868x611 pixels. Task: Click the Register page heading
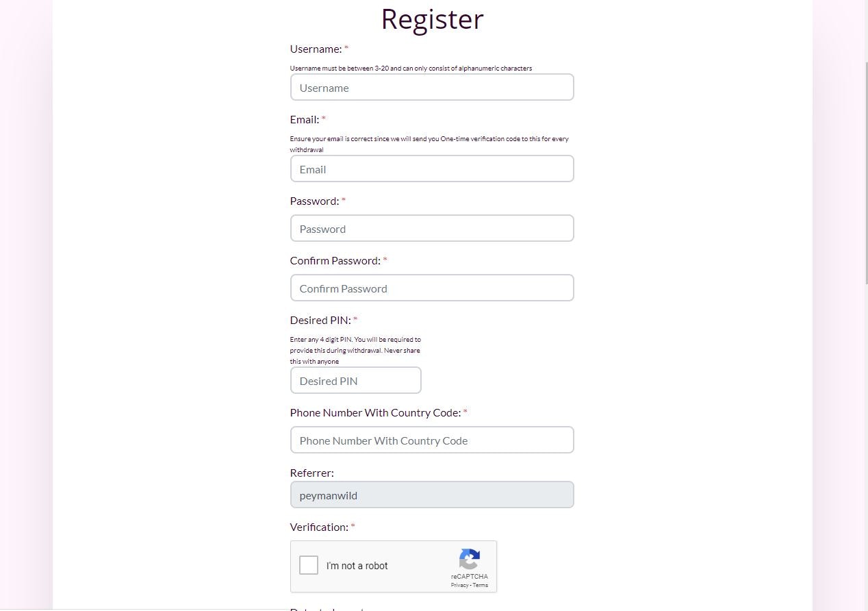[x=432, y=19]
